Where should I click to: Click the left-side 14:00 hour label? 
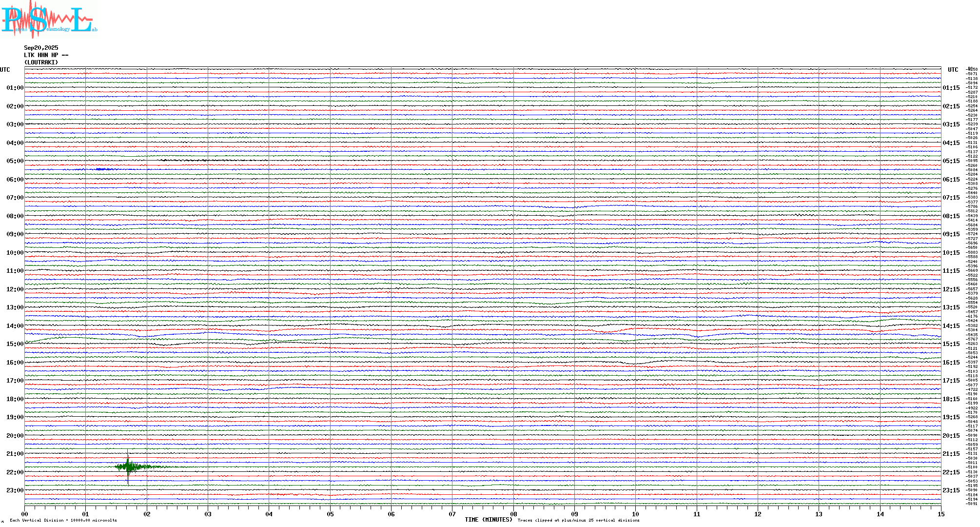click(x=15, y=326)
